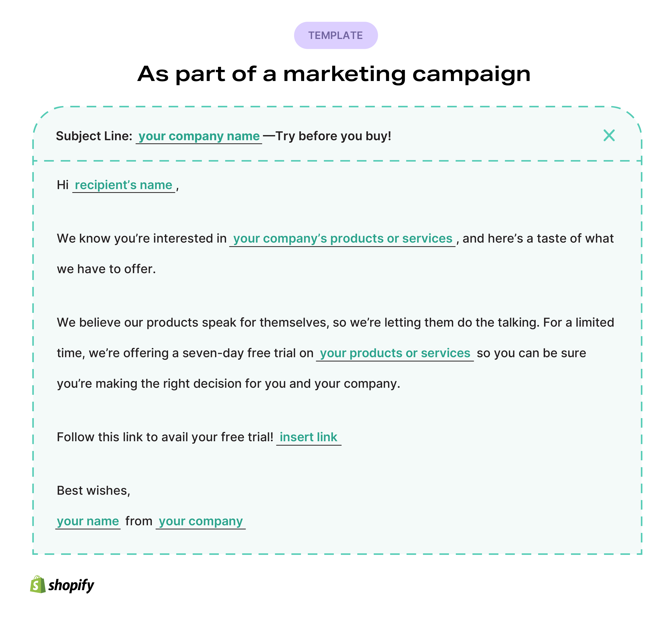Click 'your products or services' placeholder
Image resolution: width=672 pixels, height=620 pixels.
395,353
